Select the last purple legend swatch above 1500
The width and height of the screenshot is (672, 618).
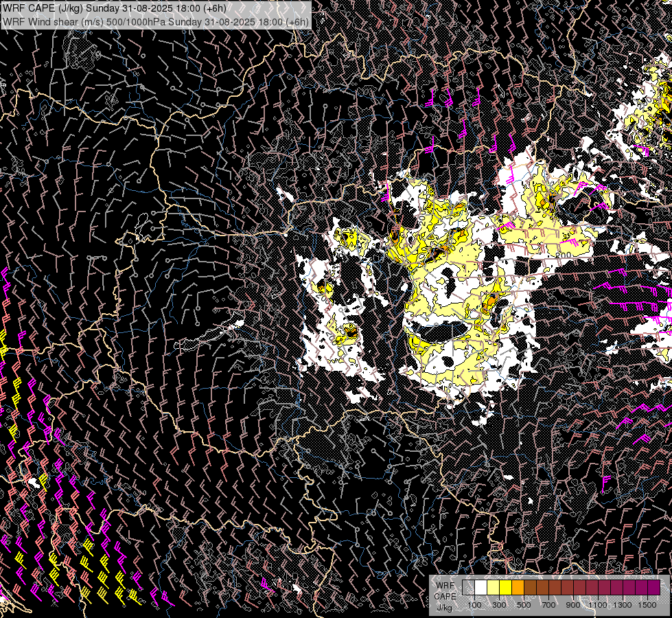click(653, 587)
